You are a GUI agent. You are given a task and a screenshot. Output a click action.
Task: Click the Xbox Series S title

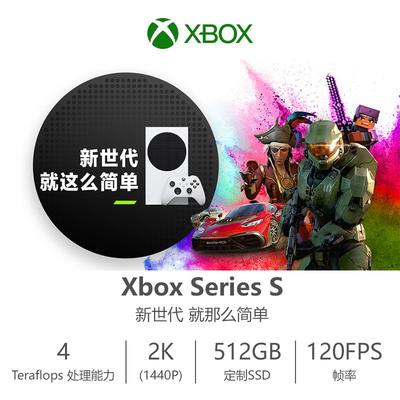click(x=202, y=287)
